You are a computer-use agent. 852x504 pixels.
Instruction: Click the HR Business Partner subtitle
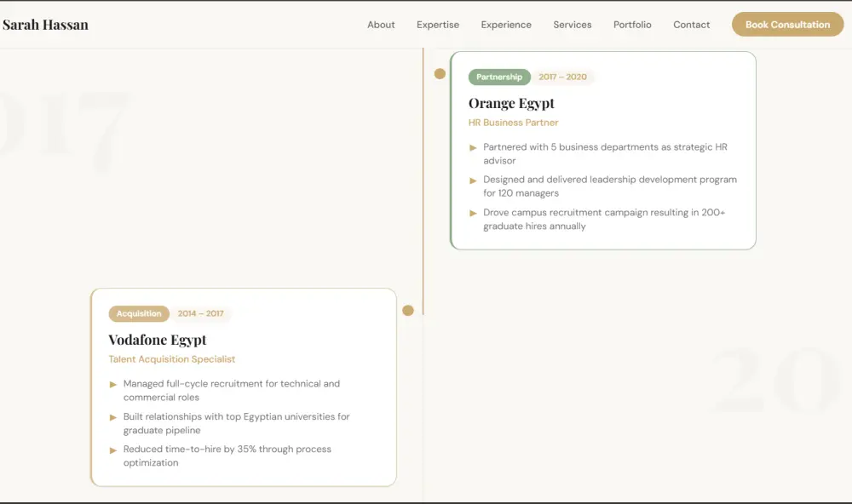tap(514, 123)
